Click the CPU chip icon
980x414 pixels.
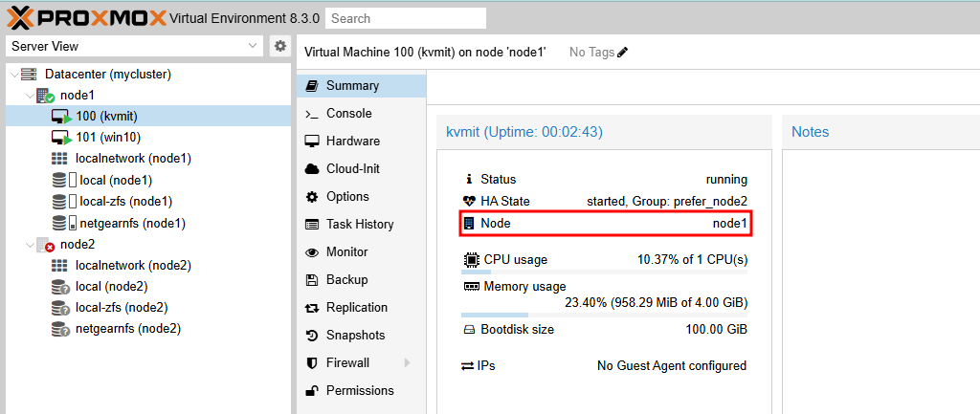470,259
